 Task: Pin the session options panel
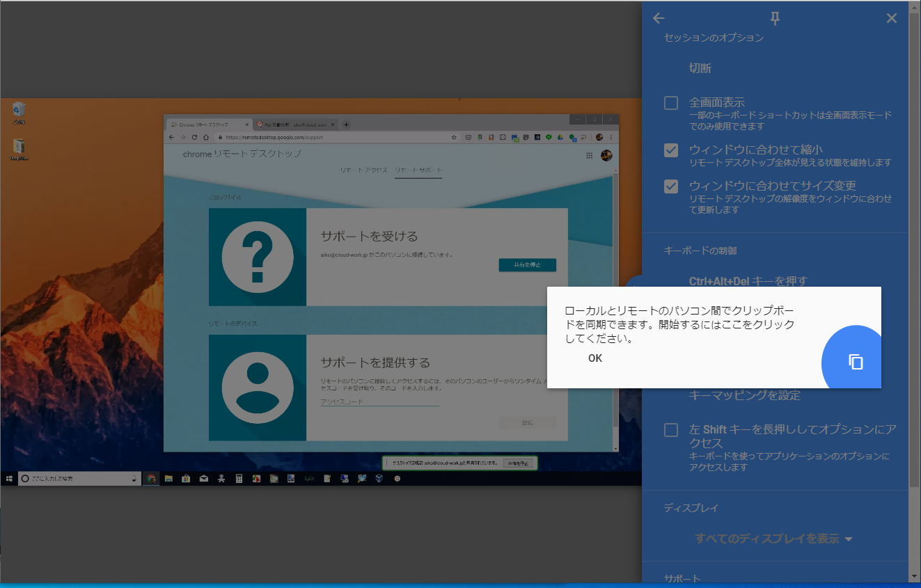(775, 19)
